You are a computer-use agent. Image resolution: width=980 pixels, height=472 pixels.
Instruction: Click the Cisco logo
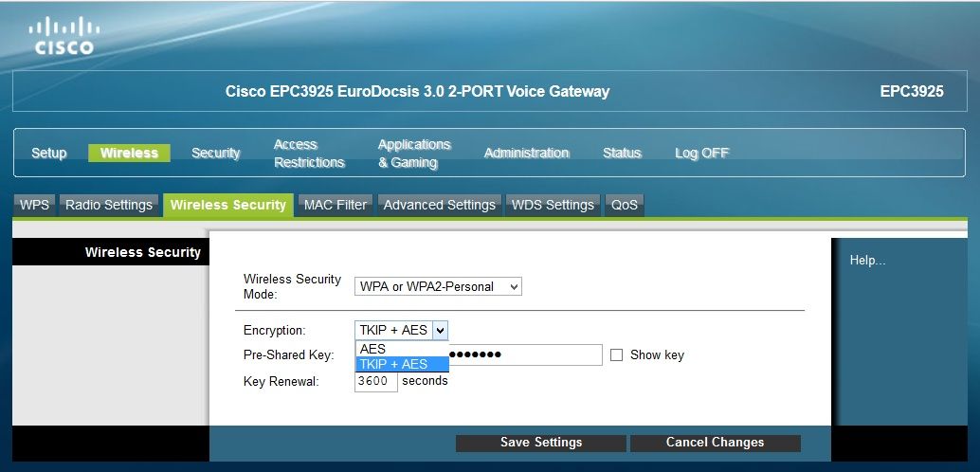pyautogui.click(x=64, y=37)
